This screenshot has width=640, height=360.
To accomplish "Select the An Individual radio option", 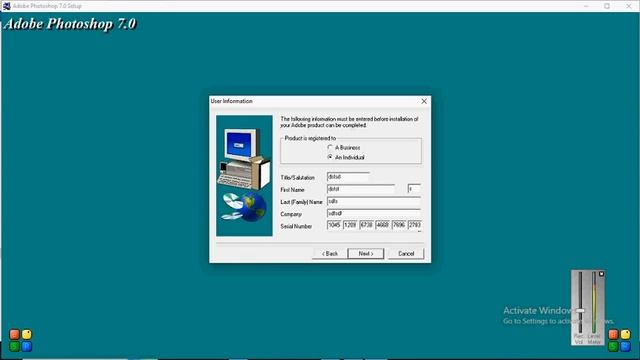I will click(346, 157).
